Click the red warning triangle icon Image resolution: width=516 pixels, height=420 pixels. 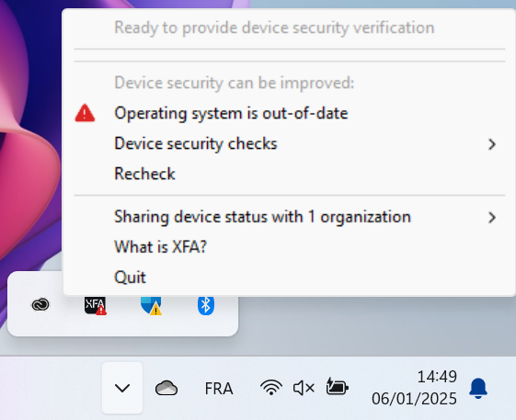(x=85, y=113)
